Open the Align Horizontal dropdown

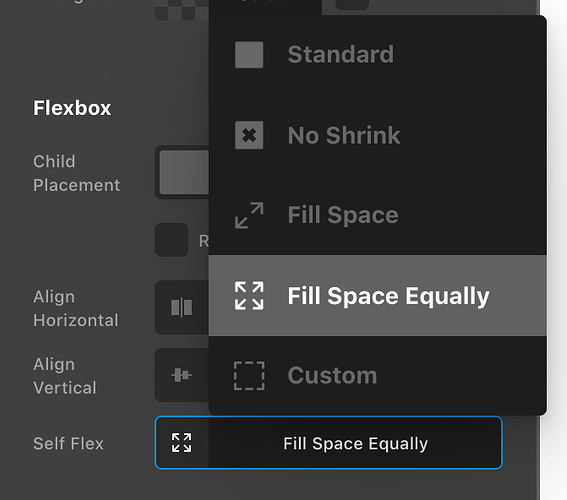pos(182,307)
